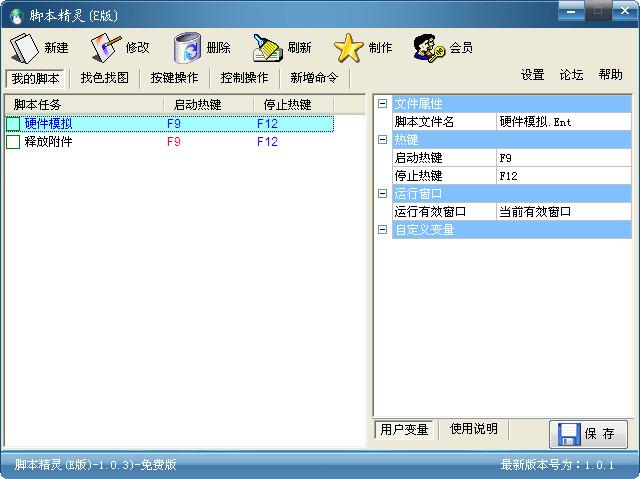Sort by 脚本任务 column header
This screenshot has width=640, height=479.
coord(84,105)
